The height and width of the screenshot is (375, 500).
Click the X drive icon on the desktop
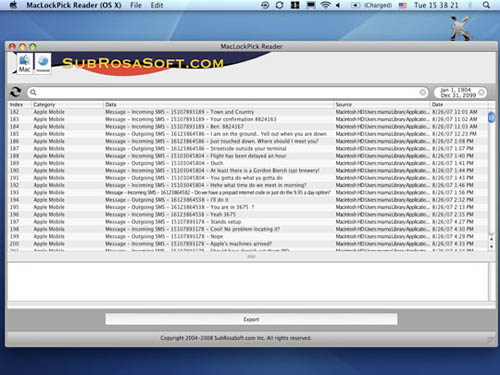[461, 29]
